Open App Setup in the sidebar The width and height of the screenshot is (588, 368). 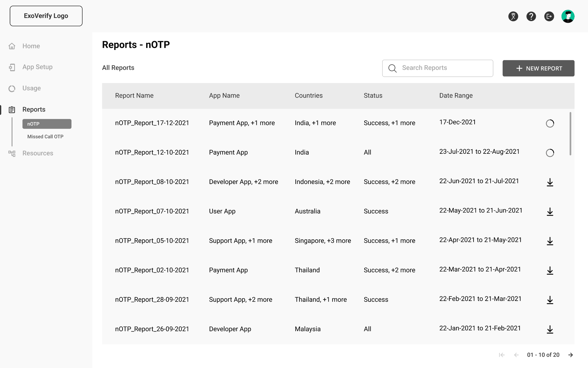[x=37, y=67]
